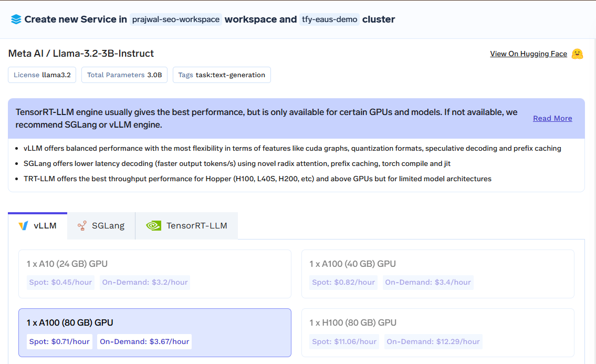Click the On-Demand: $3.4/hour price badge

[x=428, y=282]
